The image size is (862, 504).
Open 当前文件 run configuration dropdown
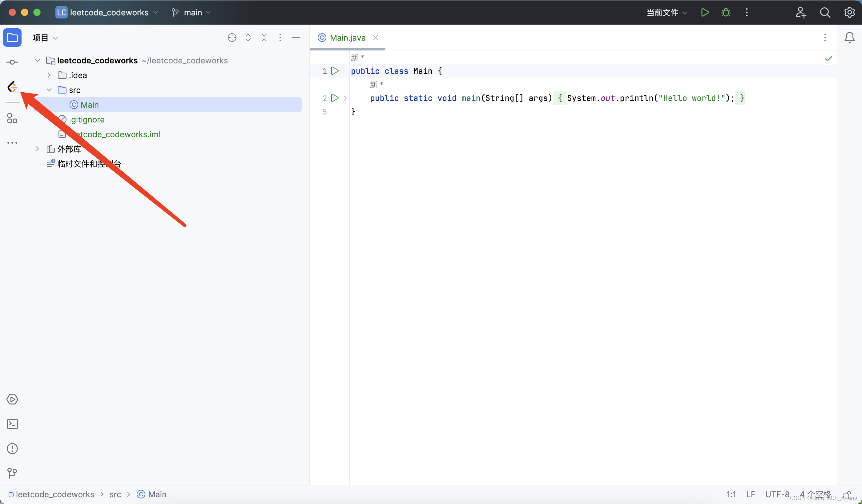667,13
